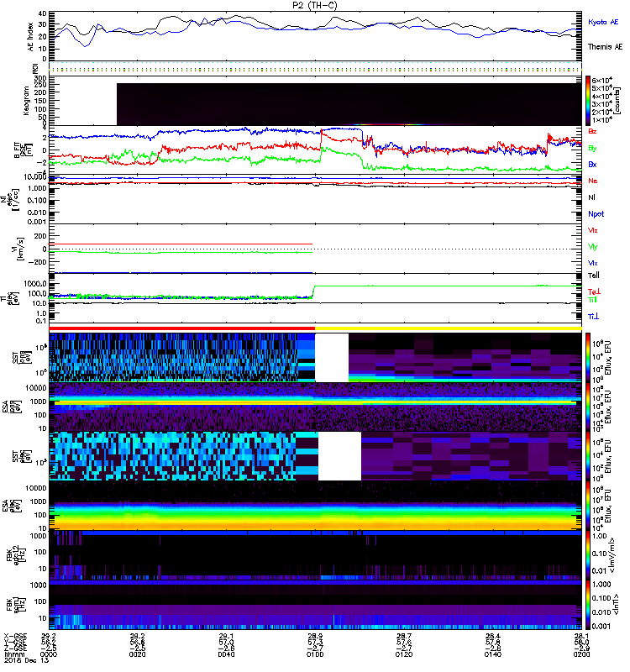This screenshot has width=630, height=672.
Task: Click the white data gap in SST ions panel
Action: pyautogui.click(x=332, y=358)
